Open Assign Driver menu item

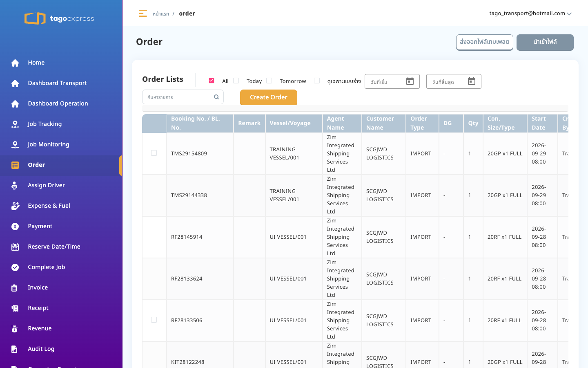[x=61, y=185]
